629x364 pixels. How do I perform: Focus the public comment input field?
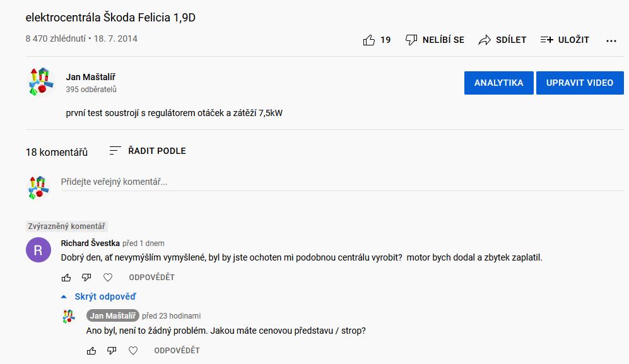tap(341, 182)
